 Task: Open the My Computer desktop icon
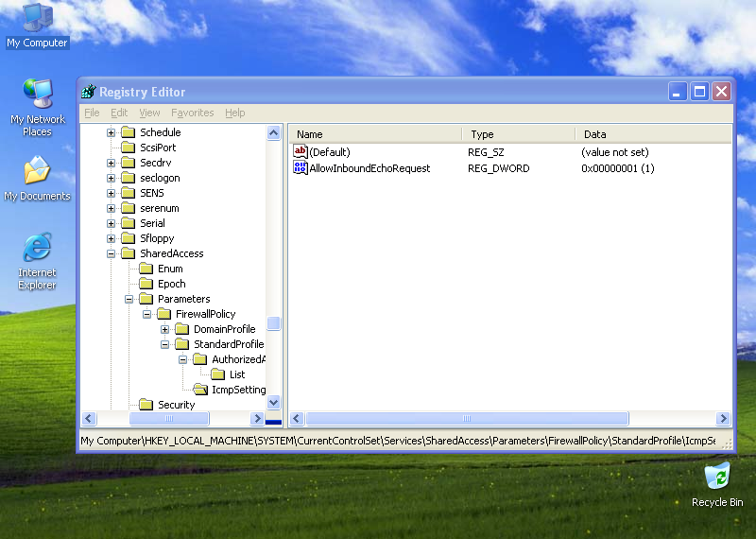click(37, 26)
